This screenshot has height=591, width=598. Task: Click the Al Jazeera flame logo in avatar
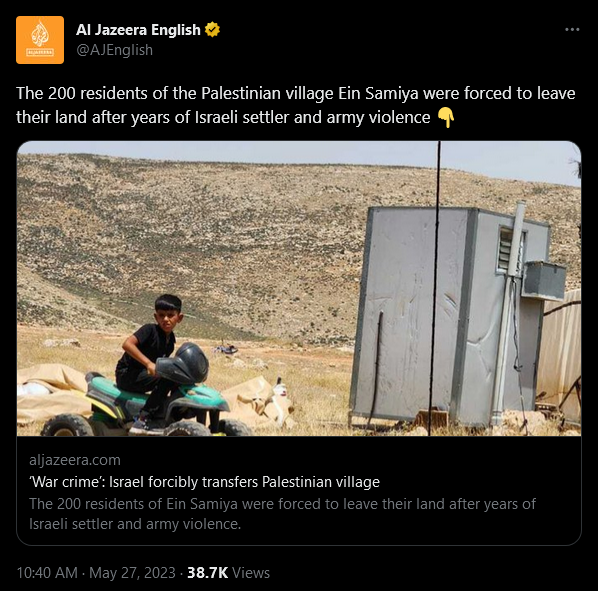click(x=40, y=34)
